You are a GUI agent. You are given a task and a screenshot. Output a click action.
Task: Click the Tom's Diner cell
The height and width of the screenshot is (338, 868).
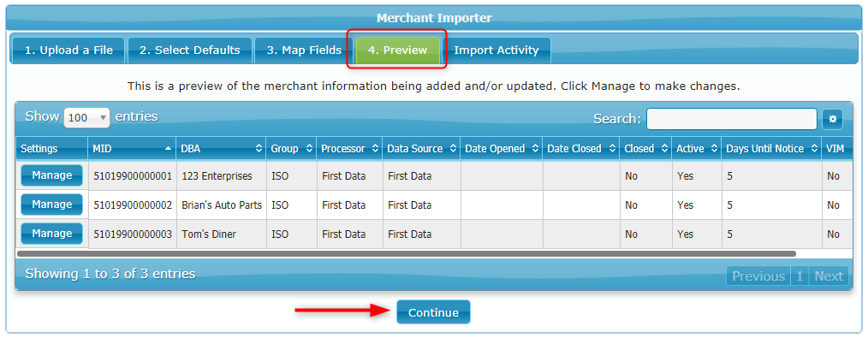coord(222,234)
